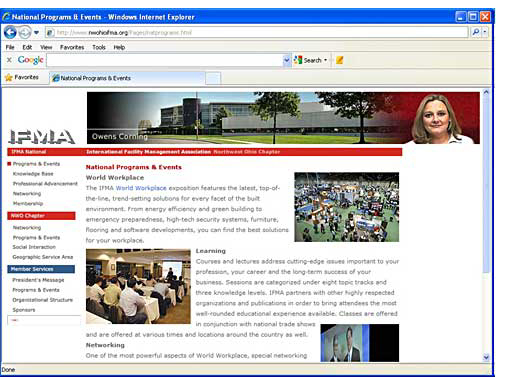Viewport: 505px width, 377px height.
Task: Open Programs & Events under IFMA National
Action: [x=36, y=164]
